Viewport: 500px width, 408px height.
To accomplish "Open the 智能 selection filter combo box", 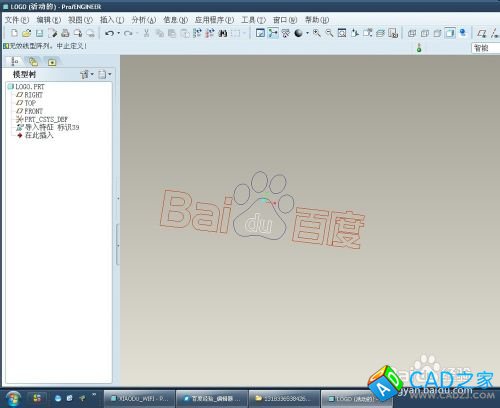I will 485,48.
